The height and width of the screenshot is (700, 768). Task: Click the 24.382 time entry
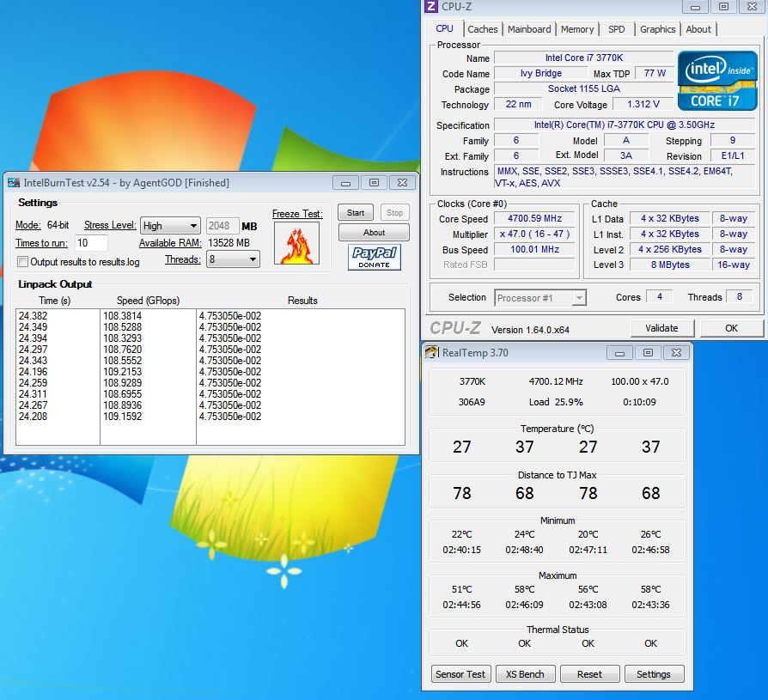click(33, 316)
